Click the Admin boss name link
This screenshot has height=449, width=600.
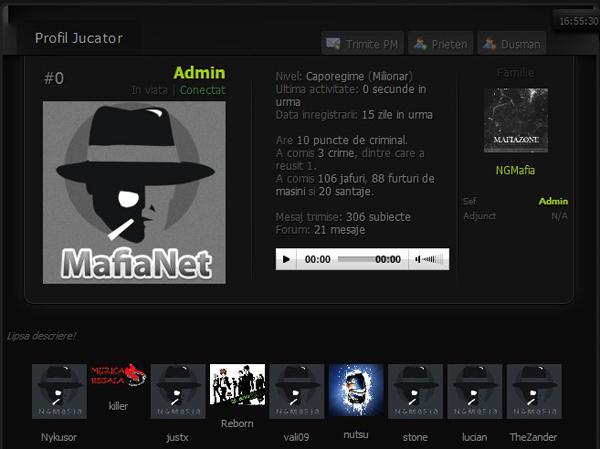pyautogui.click(x=553, y=201)
